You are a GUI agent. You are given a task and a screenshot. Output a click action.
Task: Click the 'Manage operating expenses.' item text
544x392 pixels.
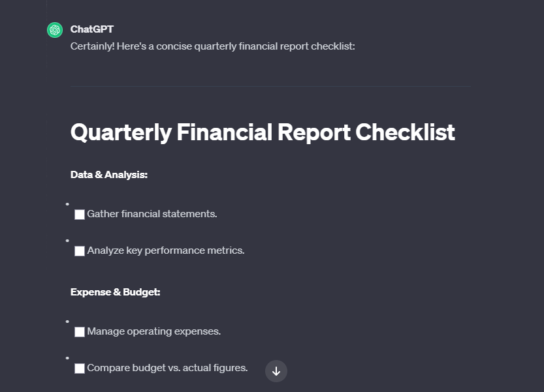(153, 331)
